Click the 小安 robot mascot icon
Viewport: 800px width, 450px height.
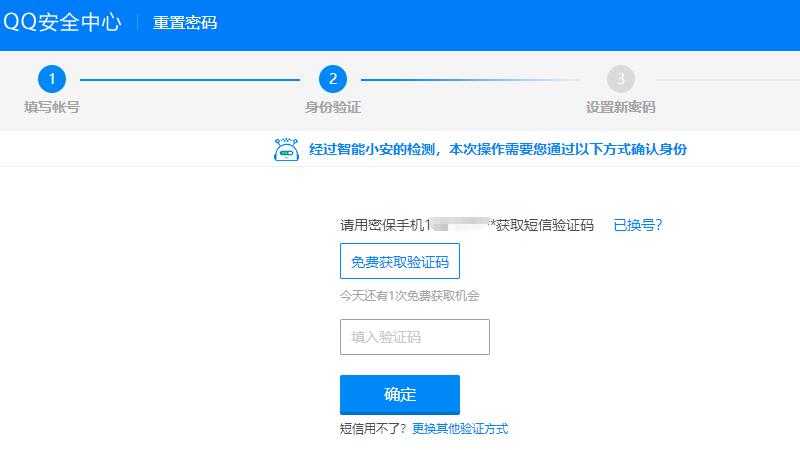click(287, 149)
